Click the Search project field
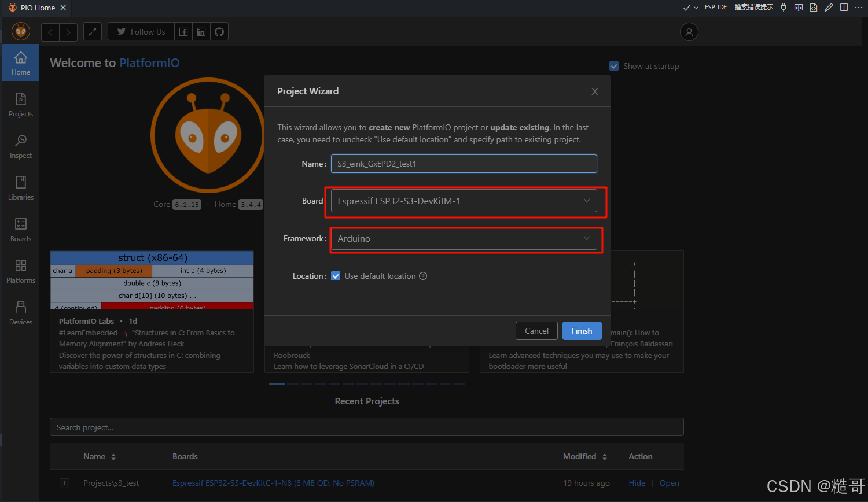The image size is (868, 502). [366, 427]
